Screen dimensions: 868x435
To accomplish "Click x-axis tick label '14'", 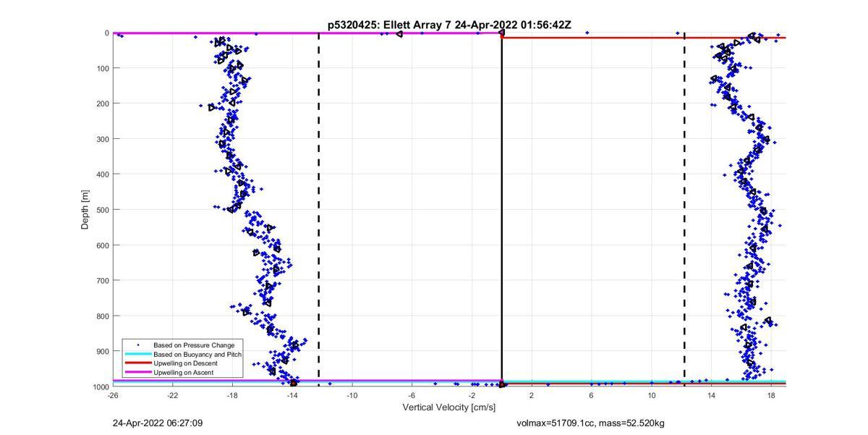I will coord(712,395).
